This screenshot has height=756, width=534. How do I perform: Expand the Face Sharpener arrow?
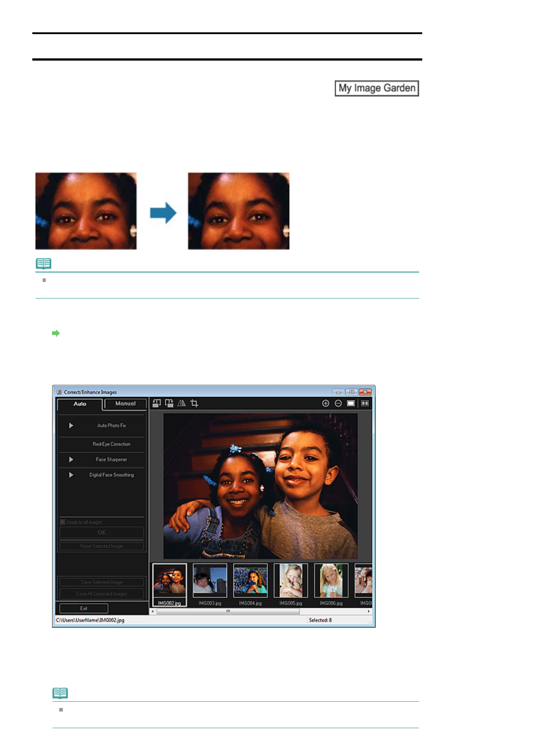click(x=71, y=459)
